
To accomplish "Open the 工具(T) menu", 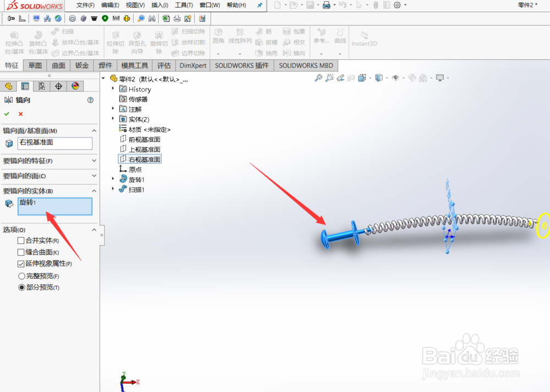I will pyautogui.click(x=184, y=5).
